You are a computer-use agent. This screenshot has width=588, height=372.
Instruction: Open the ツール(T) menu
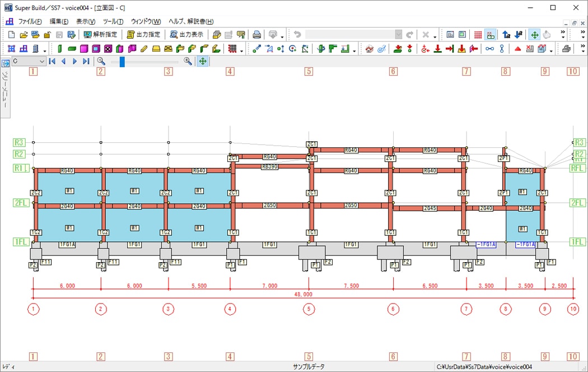(113, 21)
